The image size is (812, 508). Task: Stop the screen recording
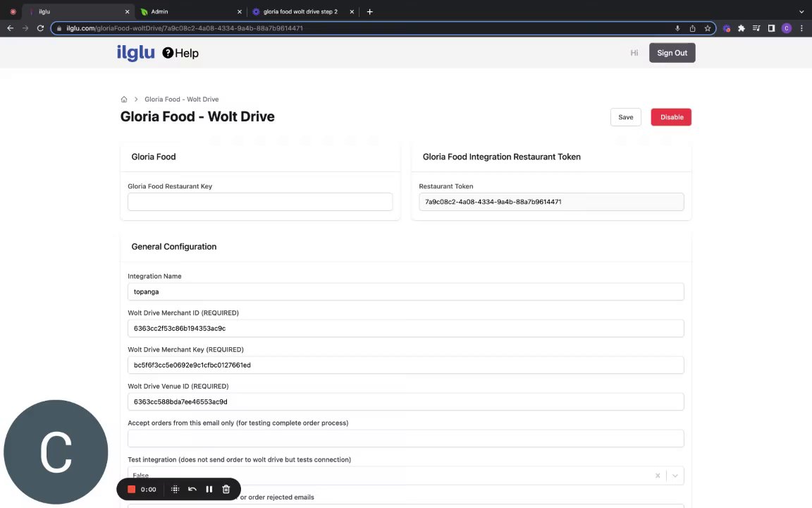132,490
